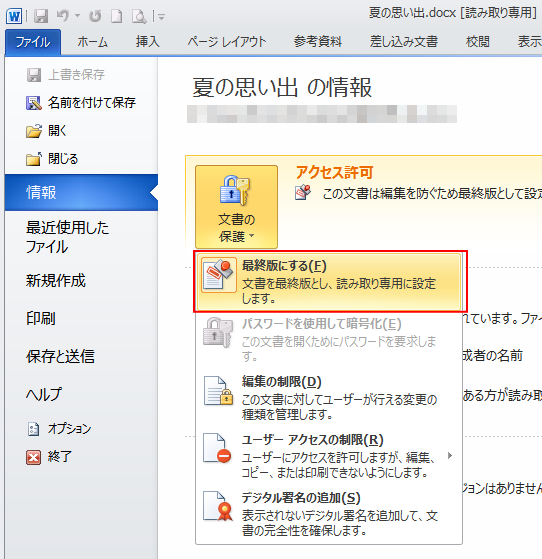542x559 pixels.
Task: Click この文書は編集を防ぐため最終版として message
Action: click(432, 193)
